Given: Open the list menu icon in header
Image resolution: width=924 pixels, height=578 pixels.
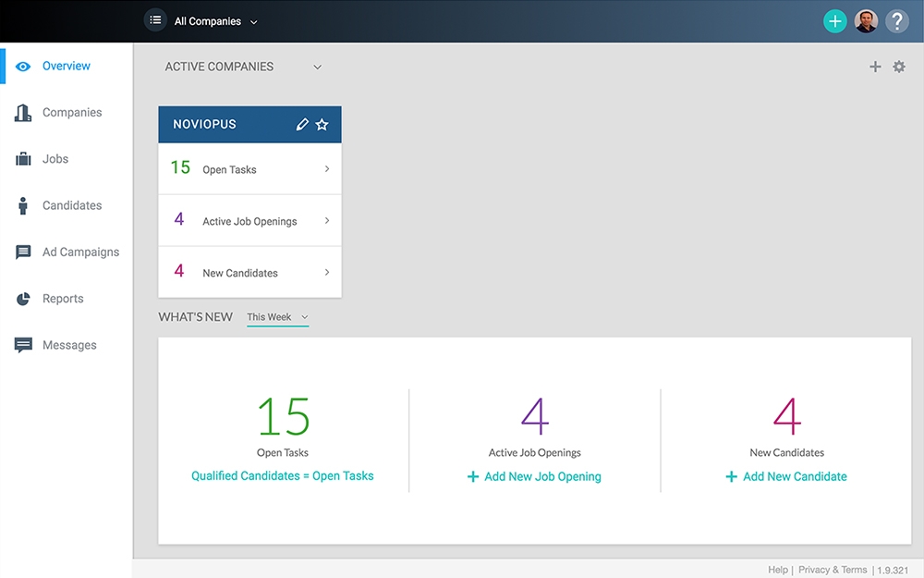Looking at the screenshot, I should pos(155,20).
